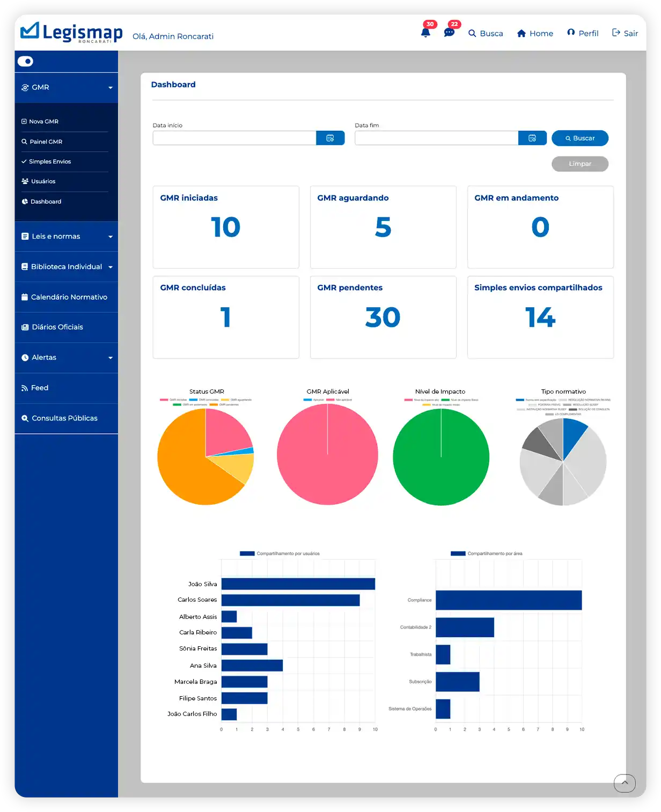Toggle the Compartilhamento por usuários legend
661x812 pixels.
[280, 553]
